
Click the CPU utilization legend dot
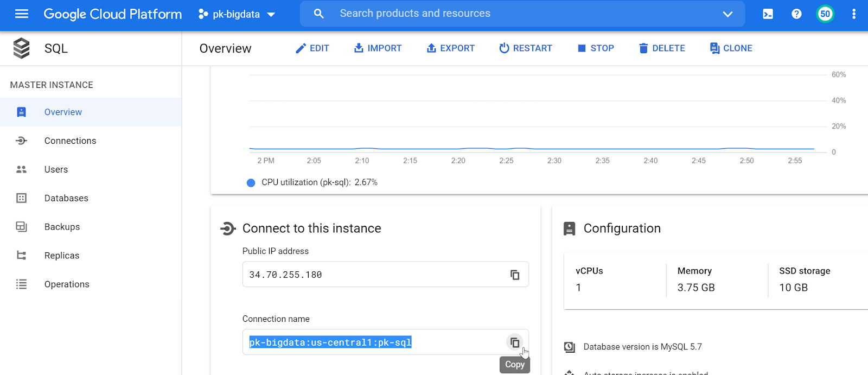click(251, 183)
